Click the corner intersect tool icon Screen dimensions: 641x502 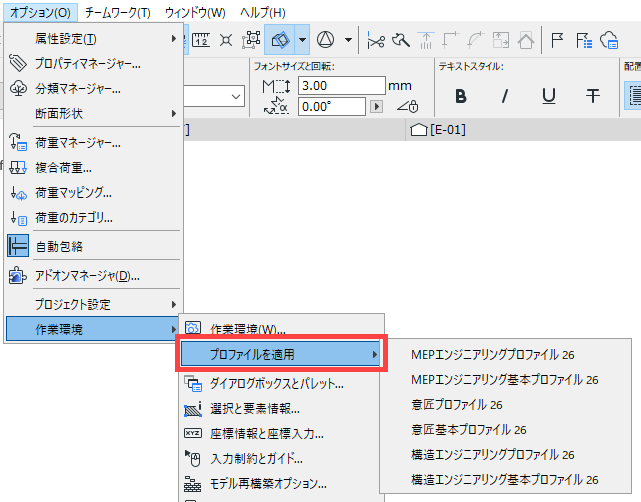pos(451,40)
